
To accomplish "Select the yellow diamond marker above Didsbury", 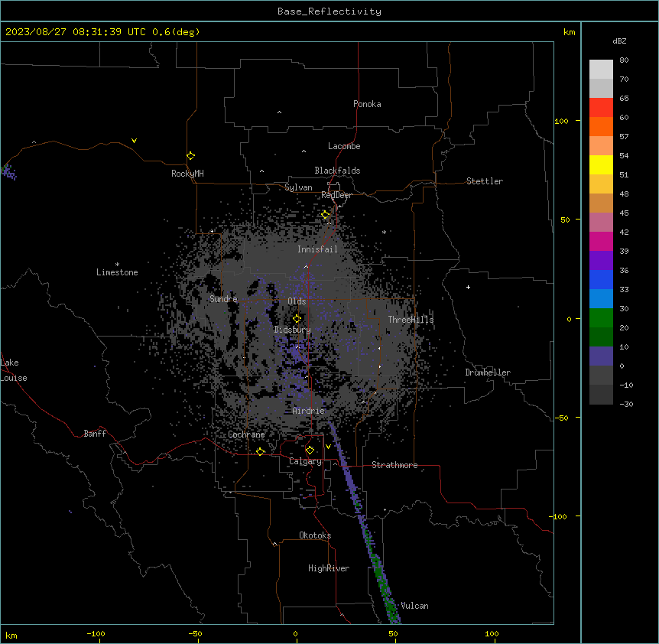I will 297,319.
